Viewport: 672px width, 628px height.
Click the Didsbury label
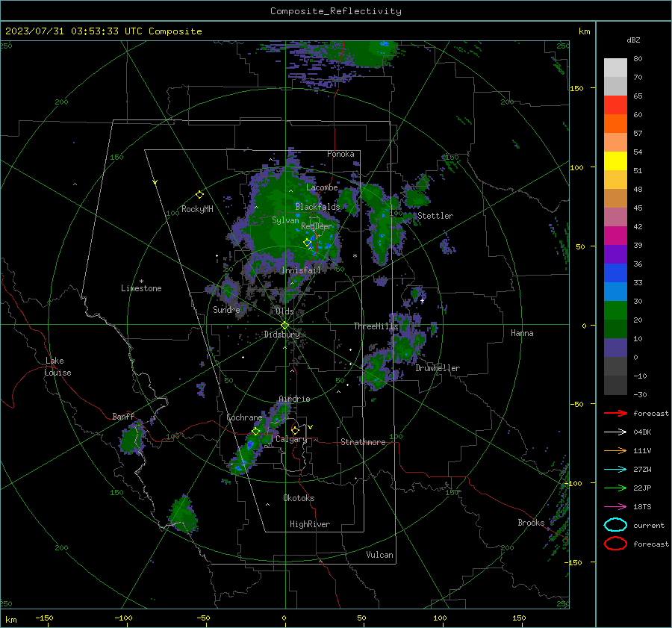pos(281,335)
